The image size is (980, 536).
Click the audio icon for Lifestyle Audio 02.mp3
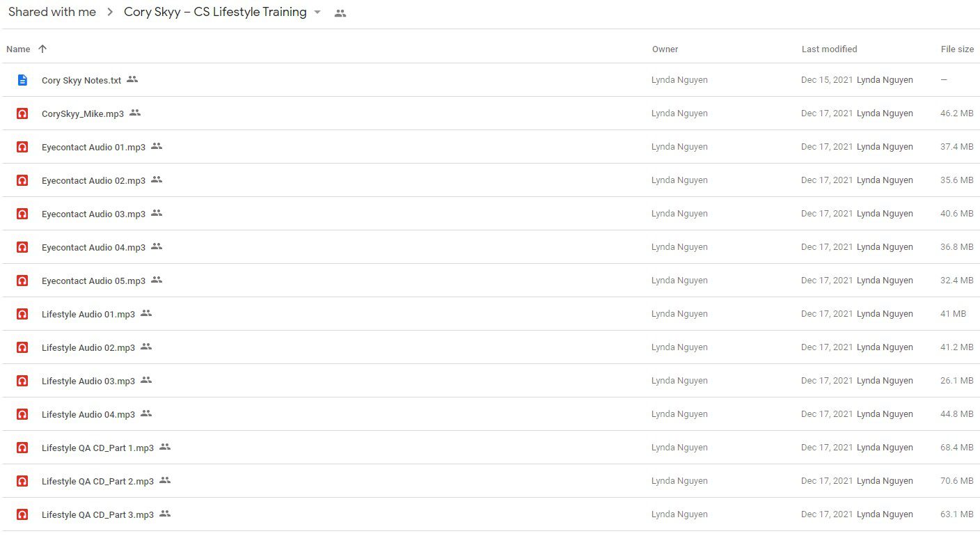(x=22, y=347)
